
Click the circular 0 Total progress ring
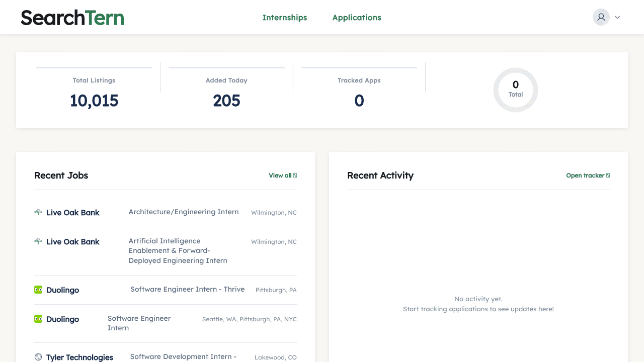coord(516,90)
